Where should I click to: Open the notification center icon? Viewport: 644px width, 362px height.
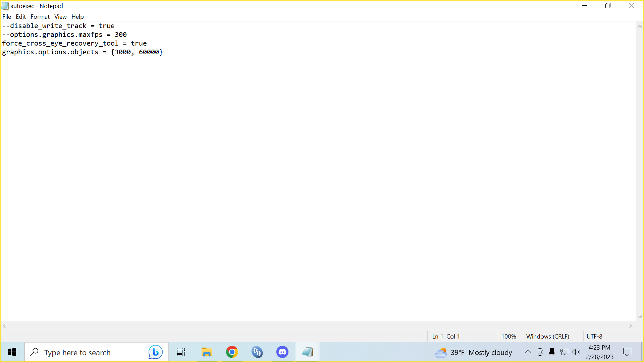coord(627,352)
